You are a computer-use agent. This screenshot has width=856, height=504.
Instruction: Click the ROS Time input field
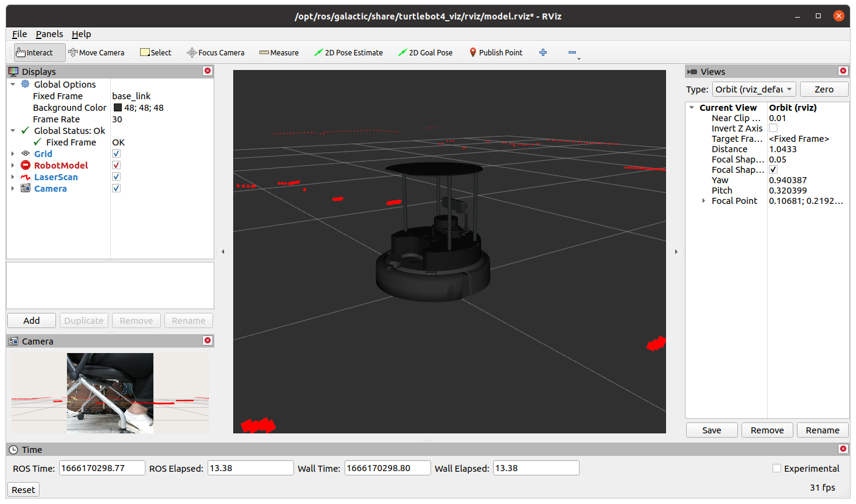click(x=102, y=467)
